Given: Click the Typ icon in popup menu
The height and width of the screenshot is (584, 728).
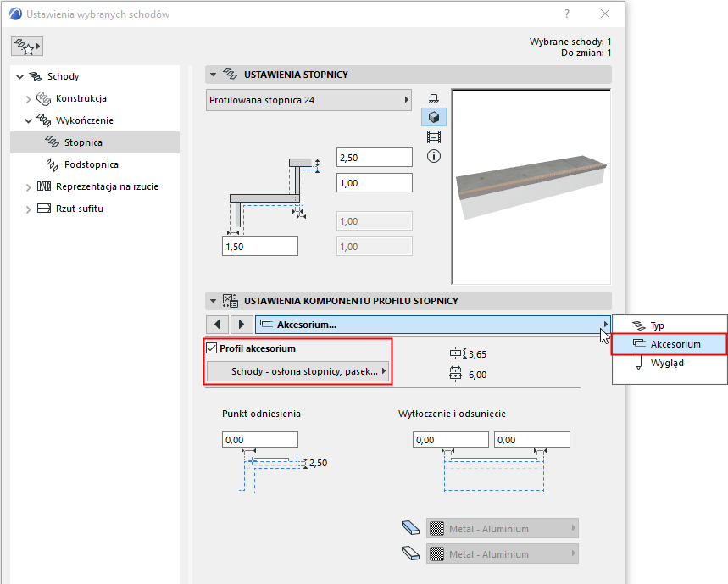Looking at the screenshot, I should [639, 325].
